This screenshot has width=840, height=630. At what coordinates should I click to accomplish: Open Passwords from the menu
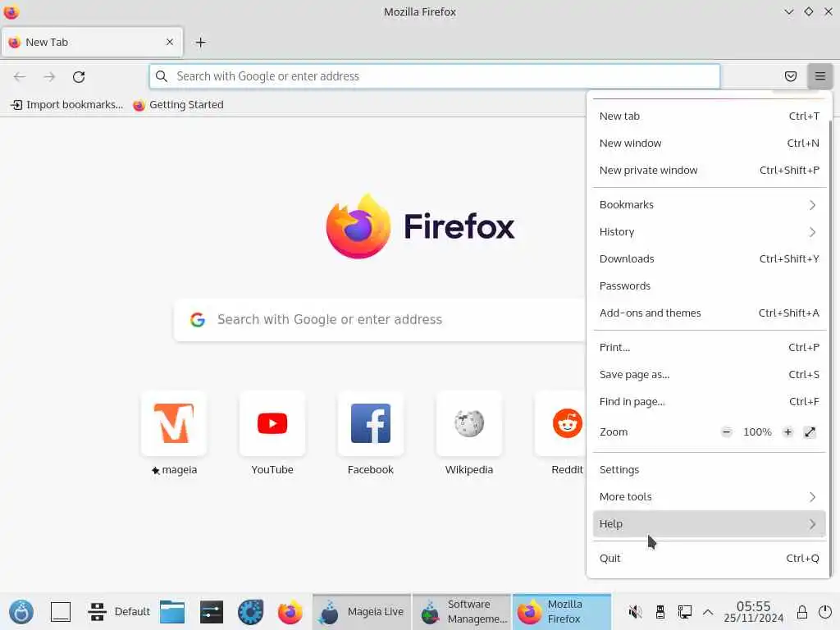point(709,286)
